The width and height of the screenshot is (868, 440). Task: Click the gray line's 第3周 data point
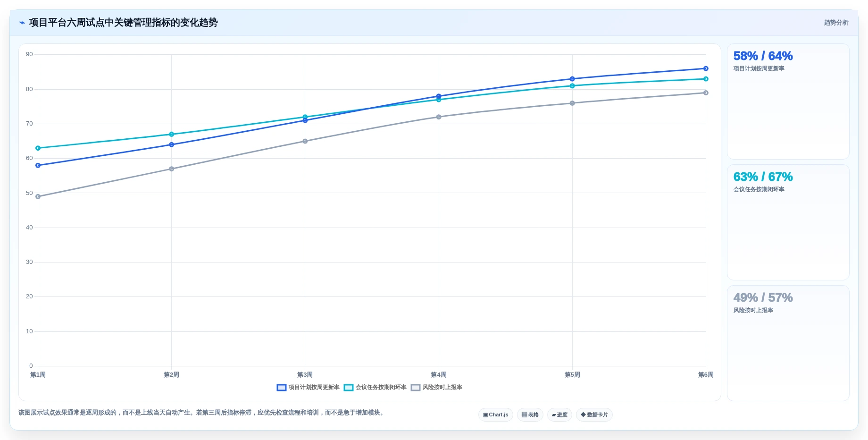click(x=305, y=141)
